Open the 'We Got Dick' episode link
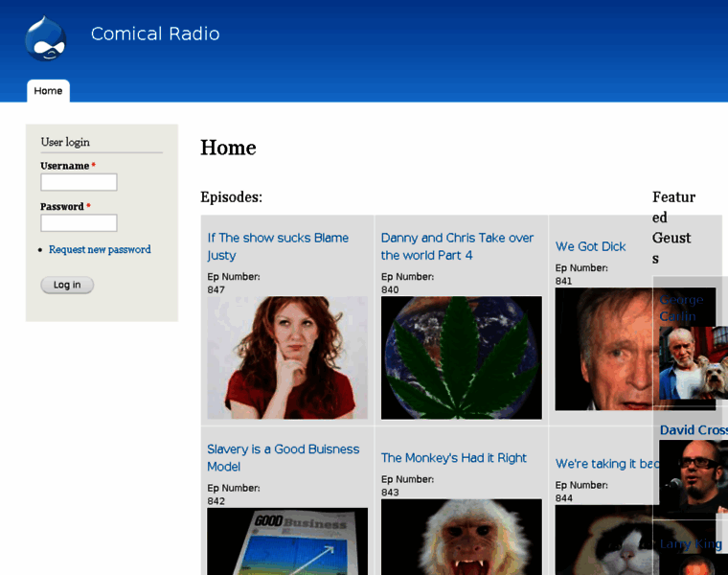Viewport: 728px width, 575px height. [591, 246]
